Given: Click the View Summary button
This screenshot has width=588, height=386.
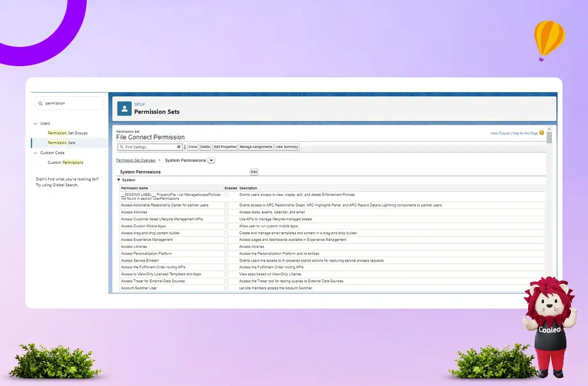Looking at the screenshot, I should click(x=287, y=147).
